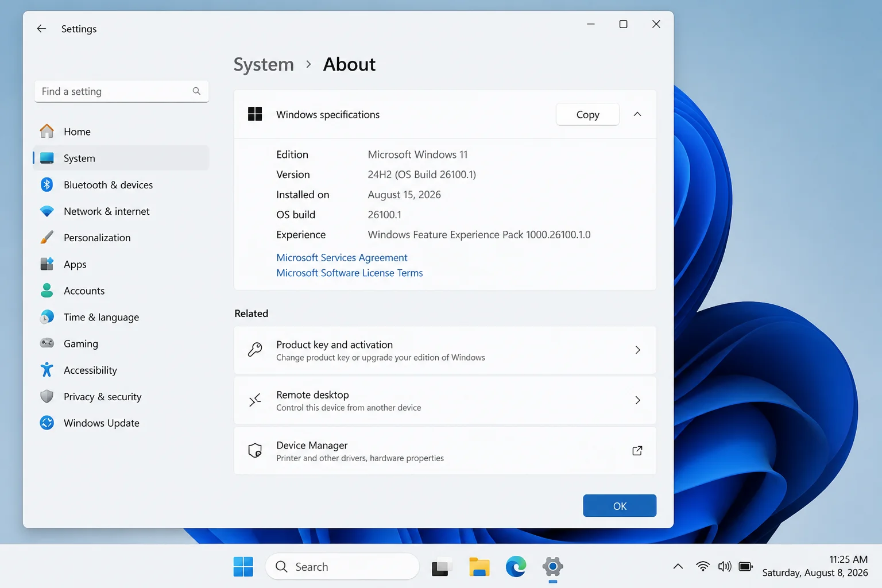Expand Product key and activation chevron
This screenshot has width=882, height=588.
[637, 350]
